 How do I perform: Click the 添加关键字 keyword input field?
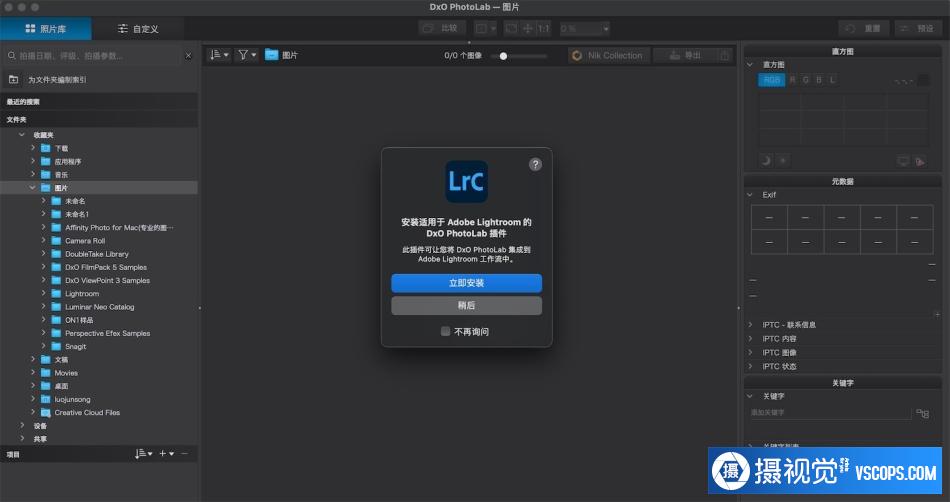(831, 412)
